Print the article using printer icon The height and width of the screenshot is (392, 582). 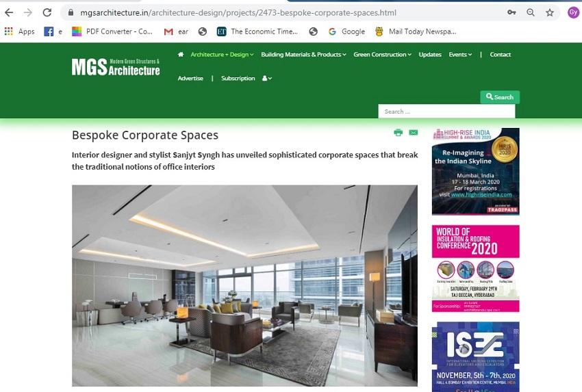[398, 133]
